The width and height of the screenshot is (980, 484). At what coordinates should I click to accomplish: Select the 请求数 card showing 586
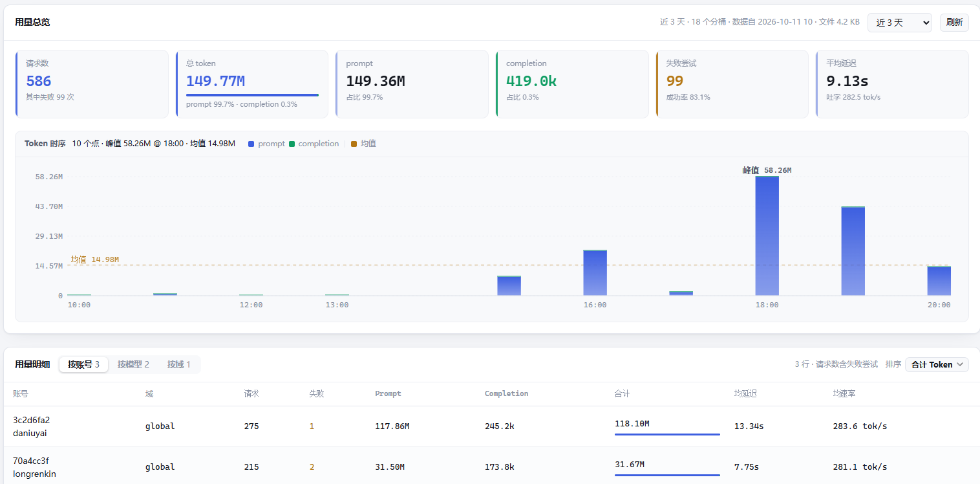click(92, 84)
